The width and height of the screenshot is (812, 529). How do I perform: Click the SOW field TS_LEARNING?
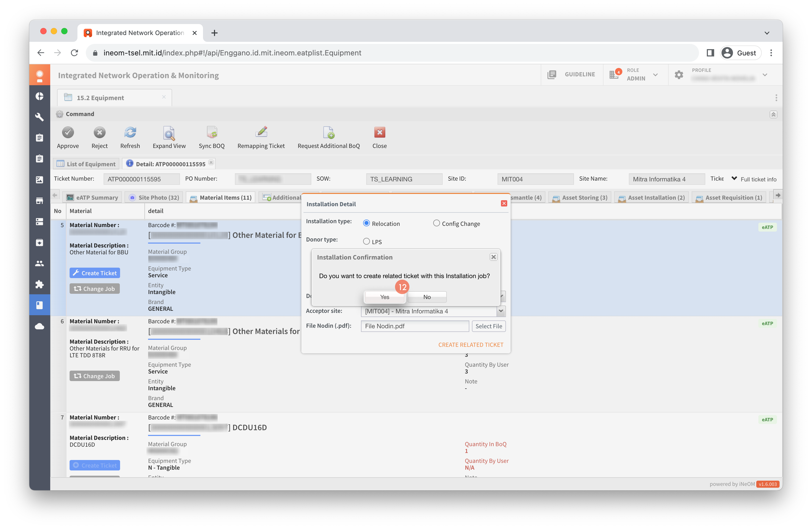pos(404,179)
